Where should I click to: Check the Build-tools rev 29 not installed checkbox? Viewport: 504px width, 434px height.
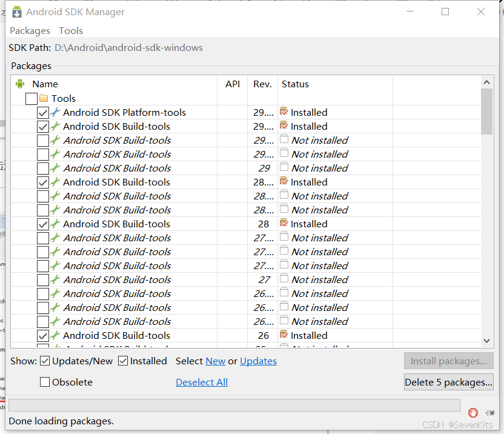pyautogui.click(x=43, y=169)
